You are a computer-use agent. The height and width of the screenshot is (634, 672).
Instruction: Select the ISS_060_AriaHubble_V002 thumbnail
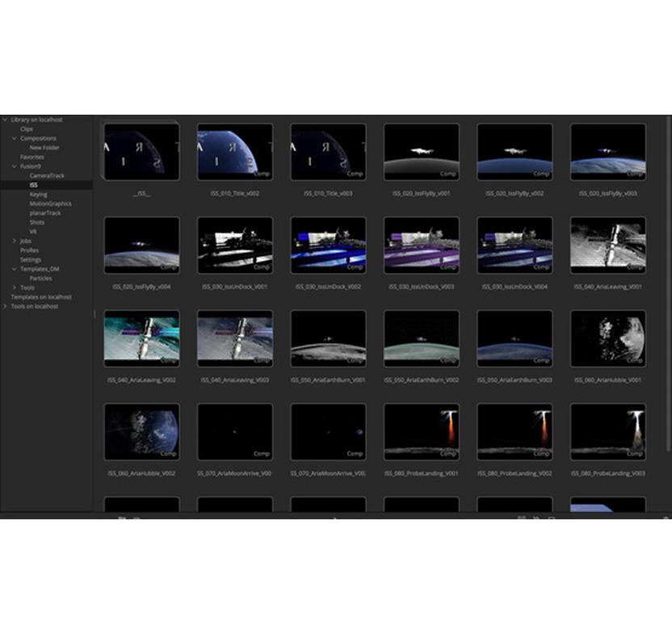[142, 431]
